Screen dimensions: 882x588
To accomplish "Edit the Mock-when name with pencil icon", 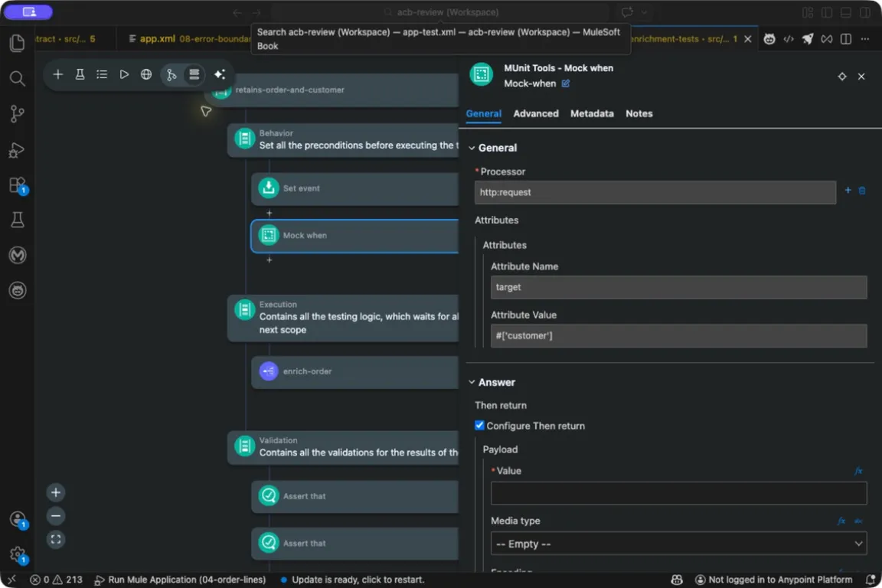I will pos(565,83).
